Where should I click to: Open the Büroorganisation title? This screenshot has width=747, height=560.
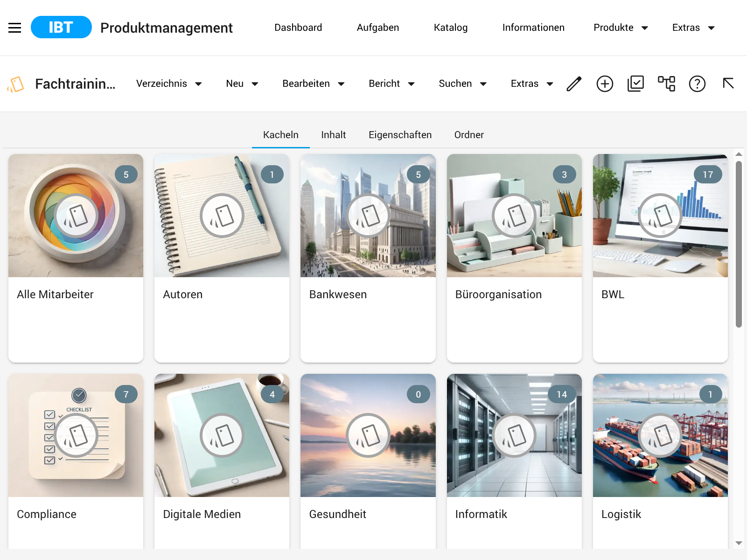tap(498, 294)
